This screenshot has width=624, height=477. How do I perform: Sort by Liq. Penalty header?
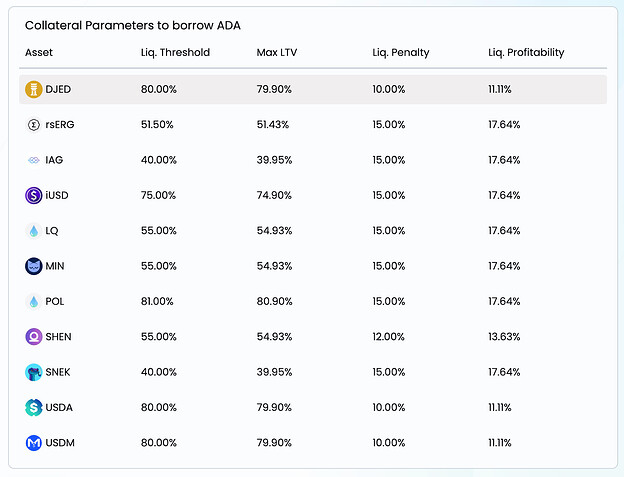click(400, 52)
